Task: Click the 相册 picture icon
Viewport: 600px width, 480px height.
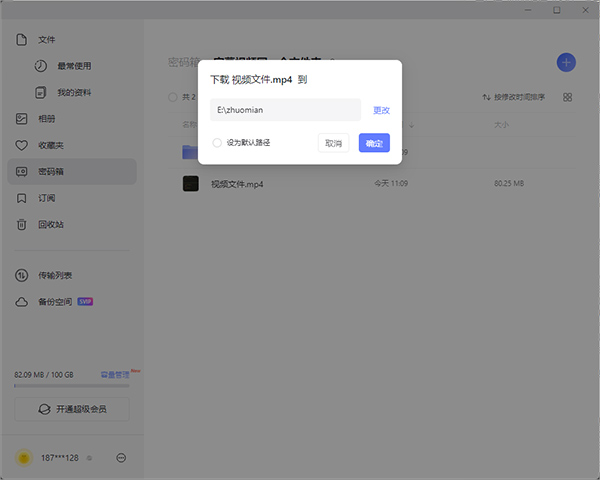Action: (x=21, y=119)
